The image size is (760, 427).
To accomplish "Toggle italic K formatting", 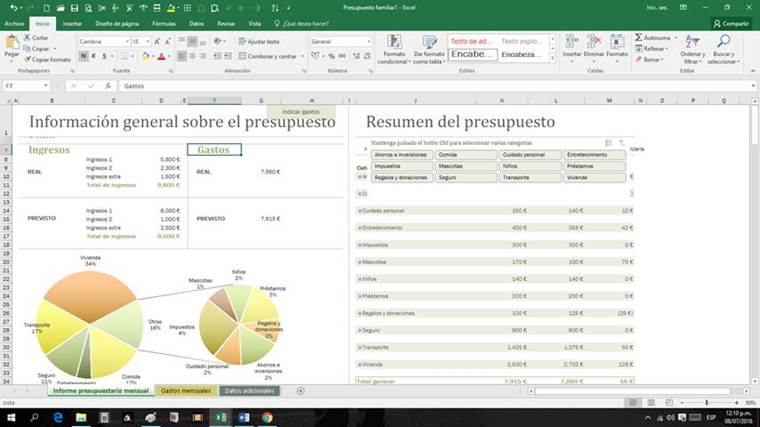I will [x=94, y=57].
